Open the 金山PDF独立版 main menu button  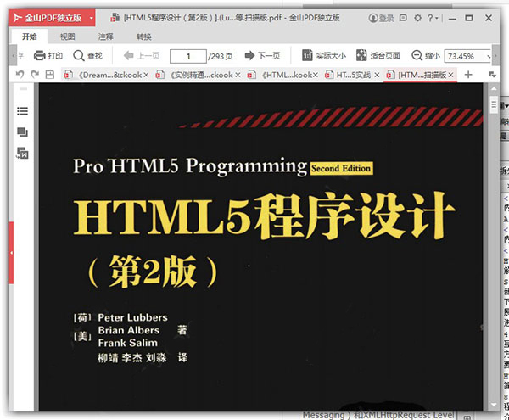click(52, 18)
